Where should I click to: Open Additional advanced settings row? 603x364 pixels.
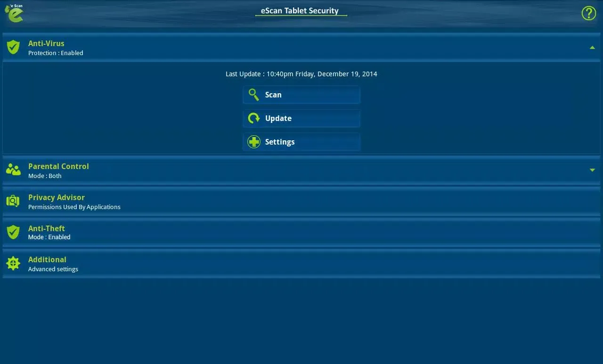pyautogui.click(x=301, y=264)
